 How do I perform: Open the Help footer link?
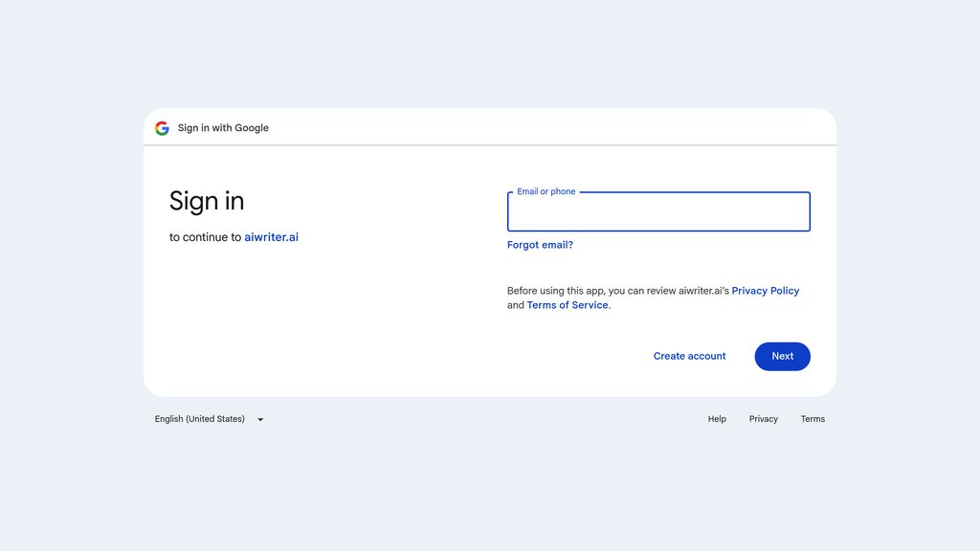point(717,419)
